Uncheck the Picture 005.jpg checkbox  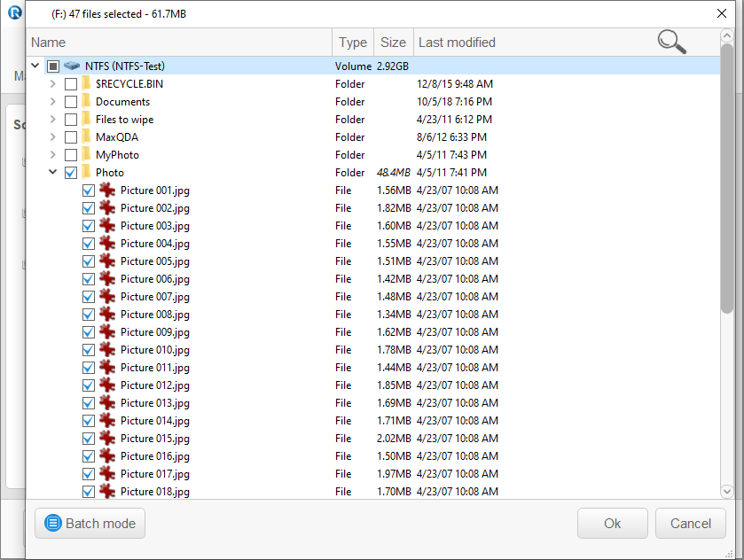coord(89,261)
